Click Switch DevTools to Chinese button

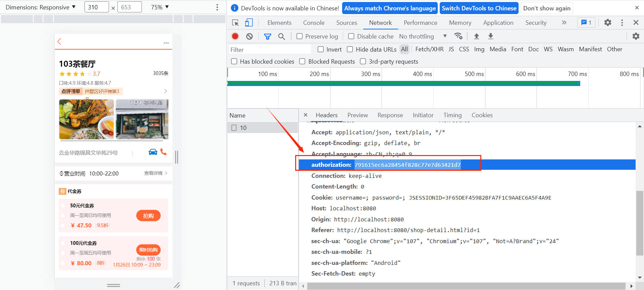click(479, 8)
